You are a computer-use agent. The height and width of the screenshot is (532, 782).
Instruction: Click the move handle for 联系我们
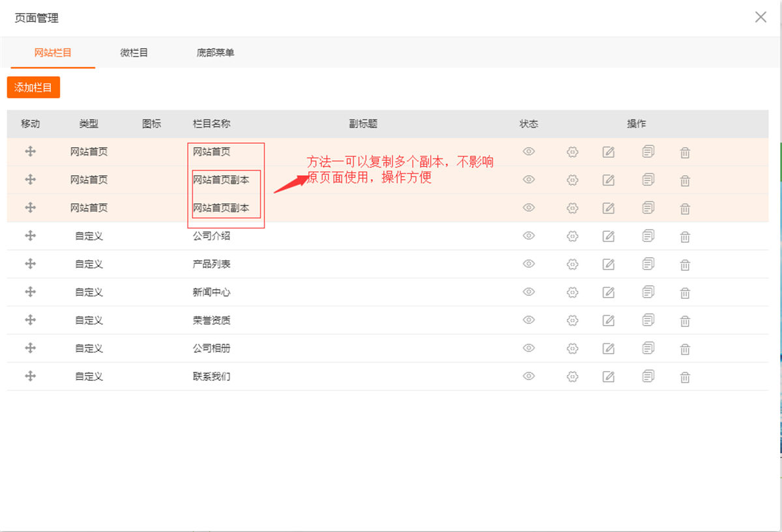point(30,376)
